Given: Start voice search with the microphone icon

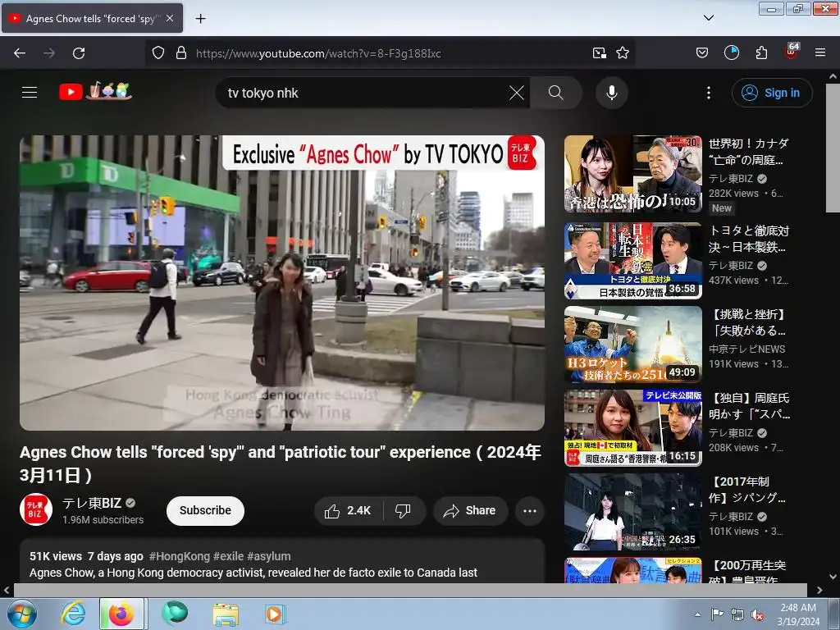Looking at the screenshot, I should coord(612,93).
